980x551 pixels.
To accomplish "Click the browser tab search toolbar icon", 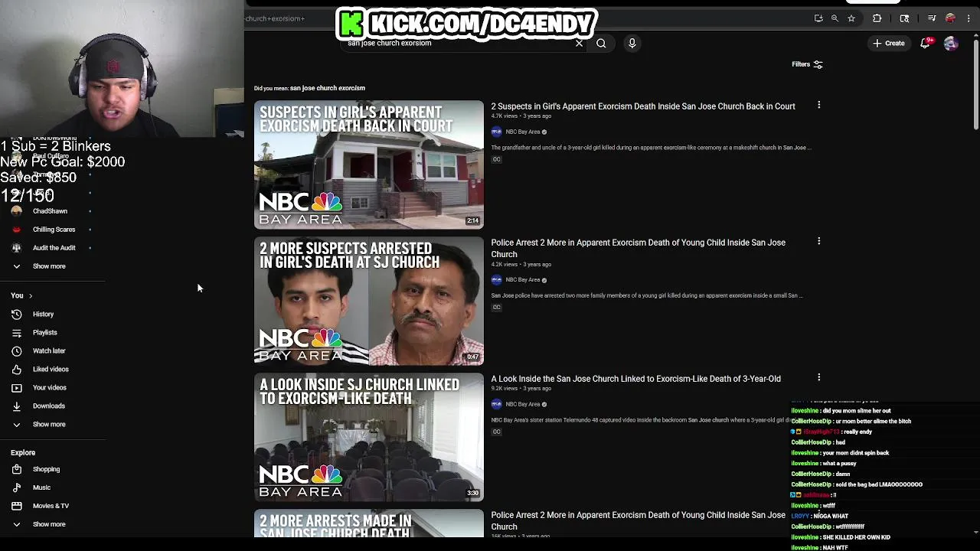I will tap(904, 18).
